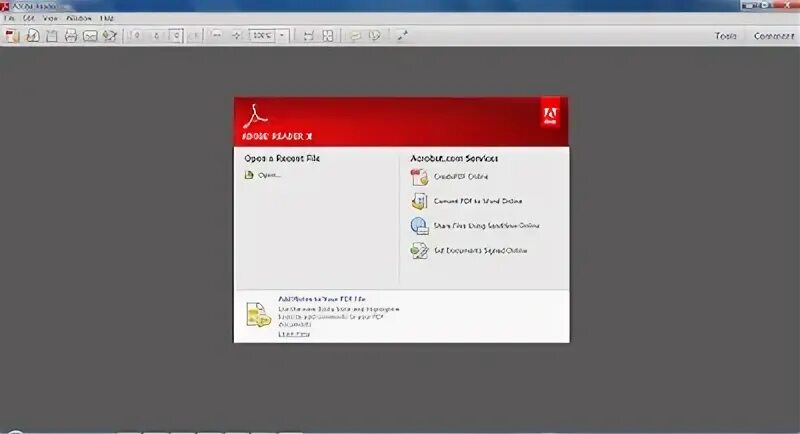Click the Learn How link
800x434 pixels.
(294, 334)
